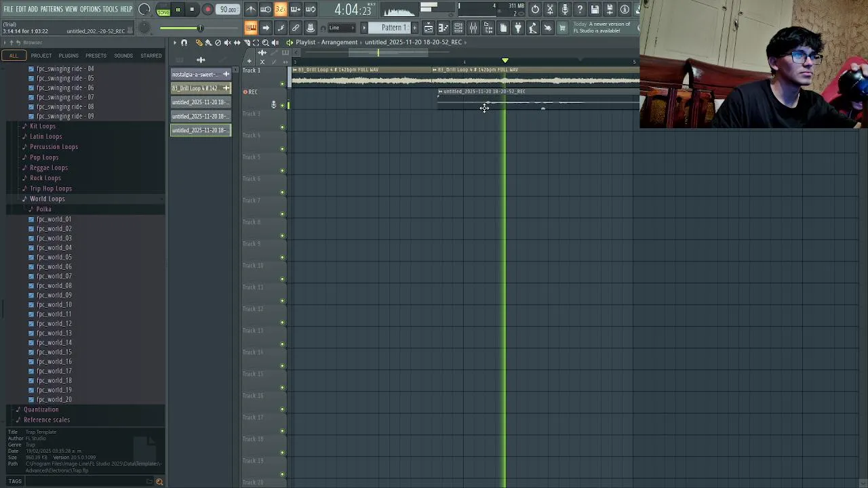The image size is (868, 488).
Task: Click the browser search magnifier icon
Action: [159, 482]
